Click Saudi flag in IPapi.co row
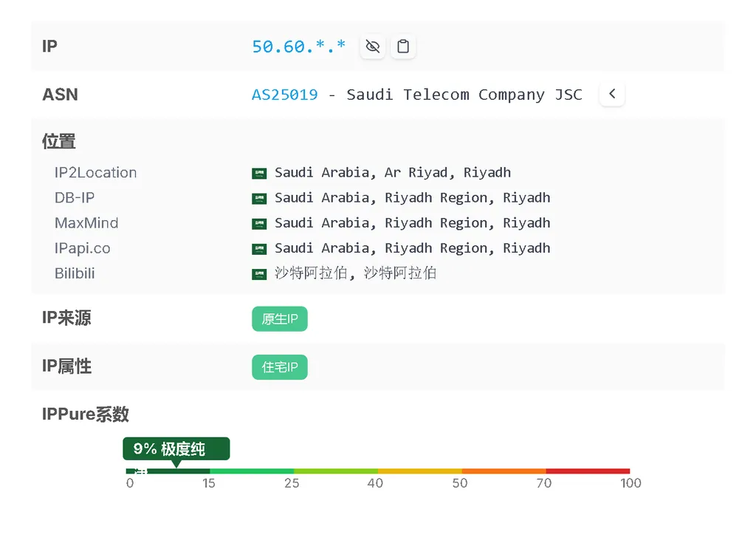The height and width of the screenshot is (560, 756). point(259,249)
